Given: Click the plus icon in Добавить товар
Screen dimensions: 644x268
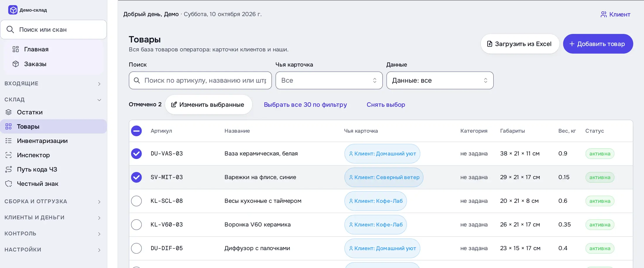Looking at the screenshot, I should 572,44.
